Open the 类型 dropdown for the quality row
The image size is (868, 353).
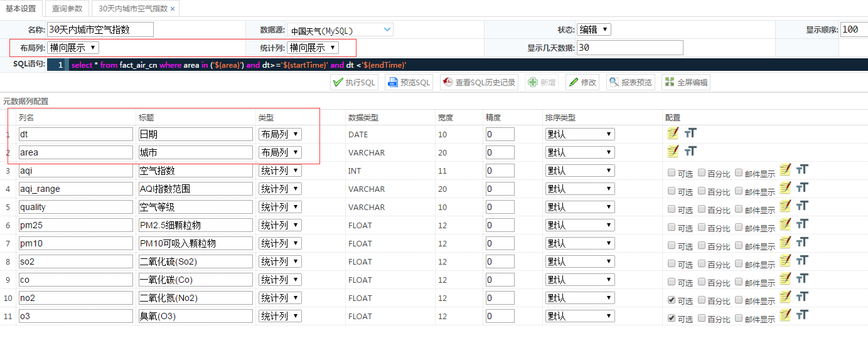280,206
